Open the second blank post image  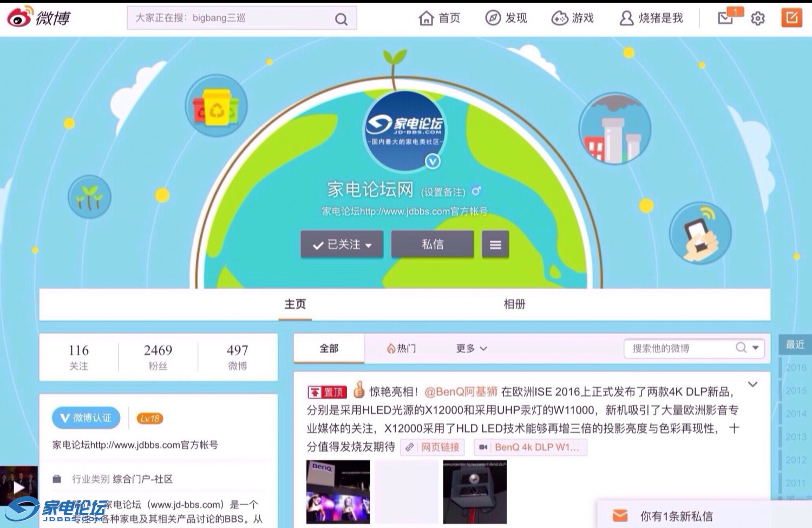click(407, 492)
